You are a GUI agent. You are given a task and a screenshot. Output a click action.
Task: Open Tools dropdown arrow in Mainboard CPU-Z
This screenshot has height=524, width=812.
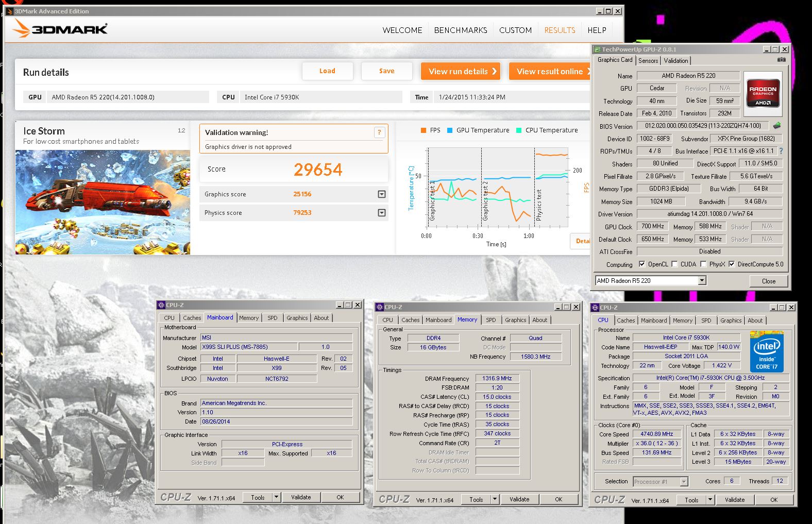click(x=277, y=497)
